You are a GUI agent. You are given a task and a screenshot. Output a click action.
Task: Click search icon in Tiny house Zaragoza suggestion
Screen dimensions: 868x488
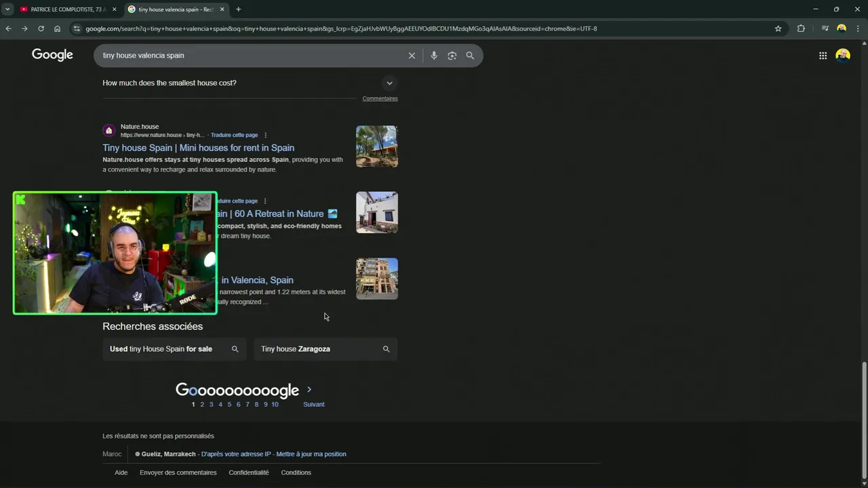tap(386, 349)
